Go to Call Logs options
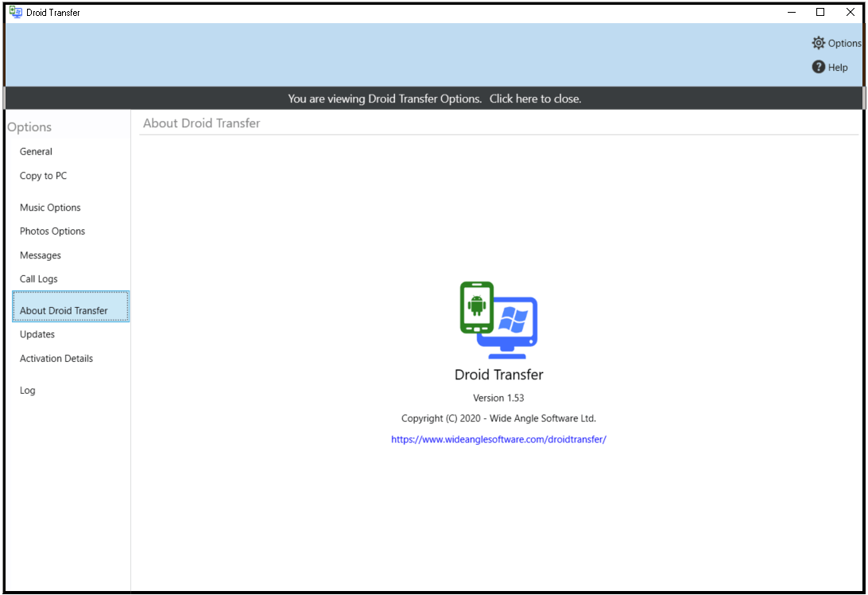 (x=39, y=278)
